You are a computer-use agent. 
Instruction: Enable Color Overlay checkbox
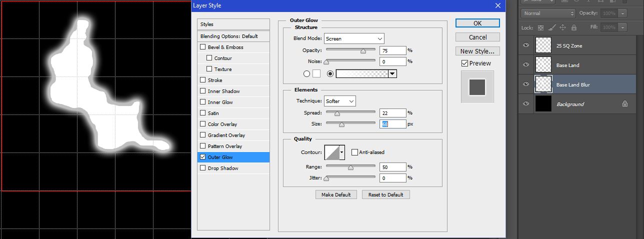[x=203, y=124]
